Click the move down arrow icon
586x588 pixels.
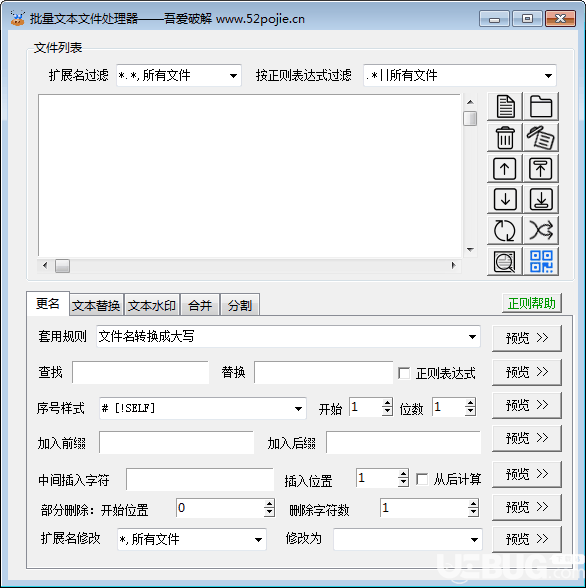[505, 200]
